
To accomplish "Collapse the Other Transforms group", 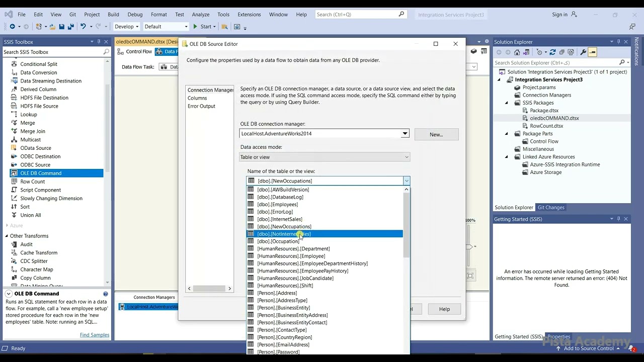I will (7, 236).
